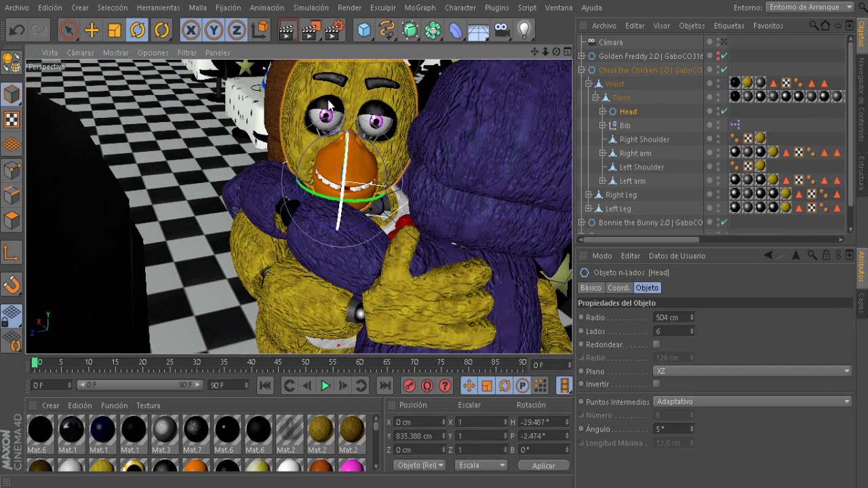
Task: Expand the Bonnie the Bunny object
Action: [x=581, y=222]
